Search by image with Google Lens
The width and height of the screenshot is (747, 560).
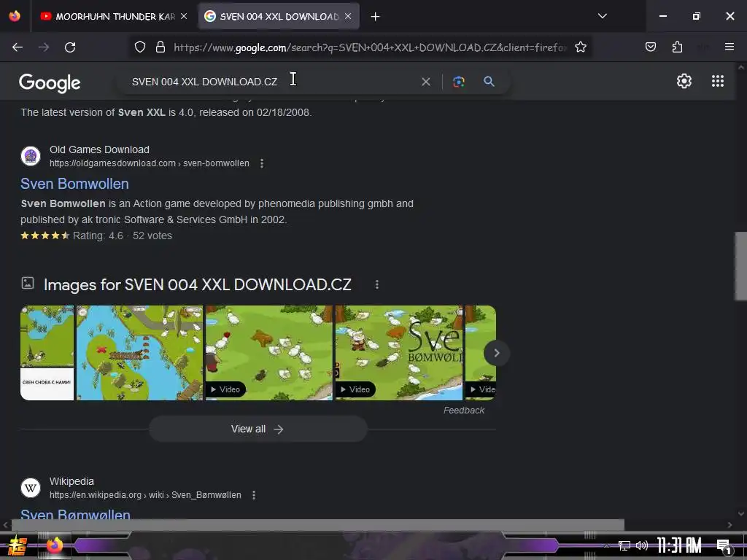[458, 82]
